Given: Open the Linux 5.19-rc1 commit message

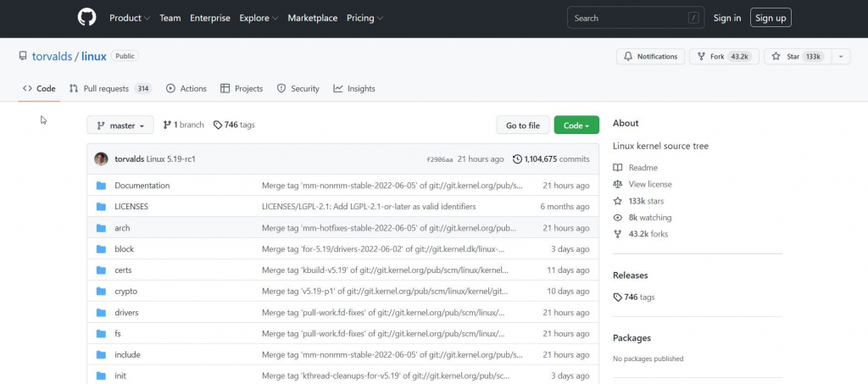Looking at the screenshot, I should pyautogui.click(x=171, y=159).
